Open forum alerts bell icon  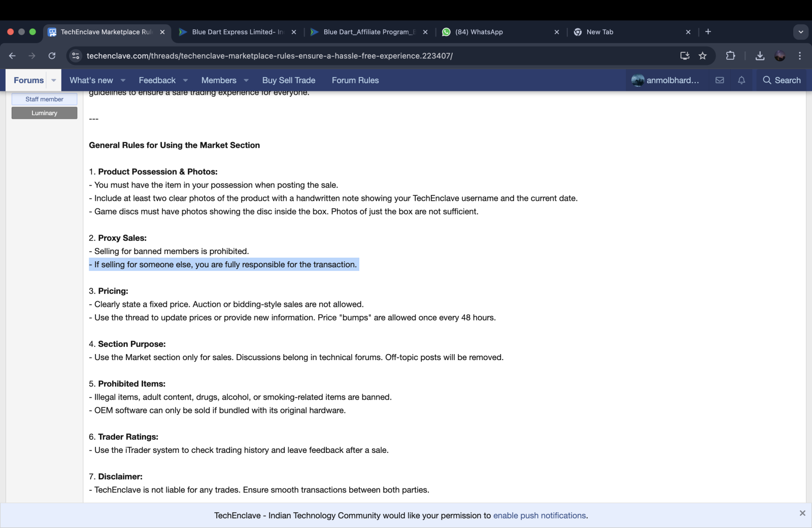pos(741,80)
